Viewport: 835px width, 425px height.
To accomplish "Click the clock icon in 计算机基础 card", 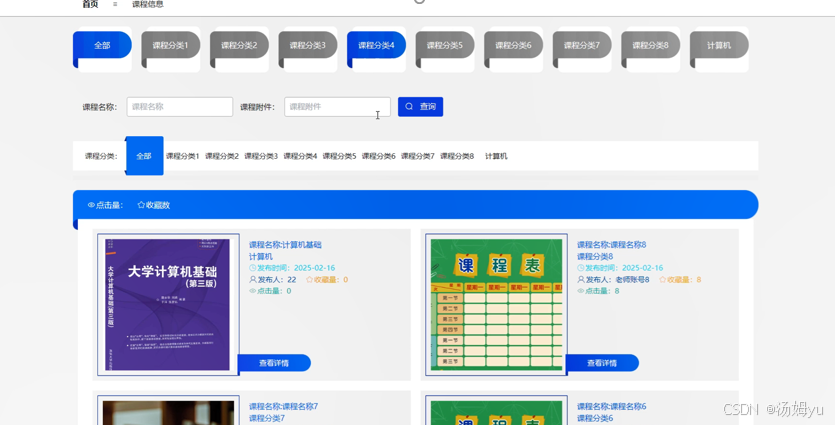I will 253,268.
